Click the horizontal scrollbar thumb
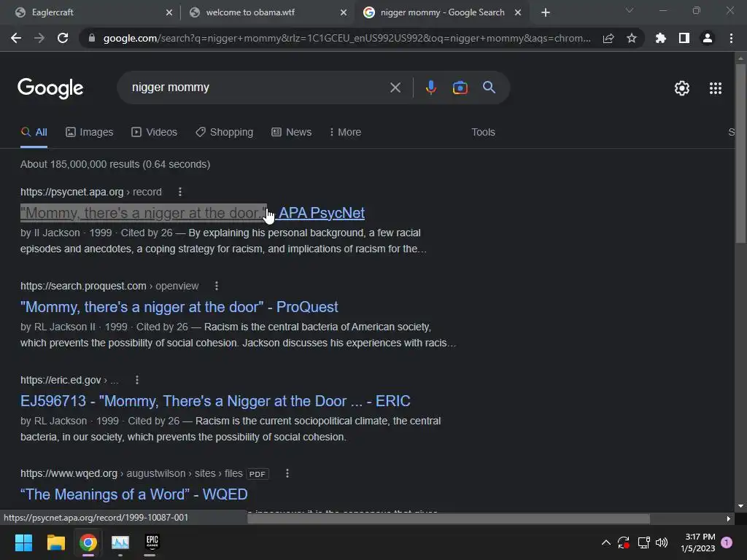The image size is (747, 560). (x=449, y=518)
